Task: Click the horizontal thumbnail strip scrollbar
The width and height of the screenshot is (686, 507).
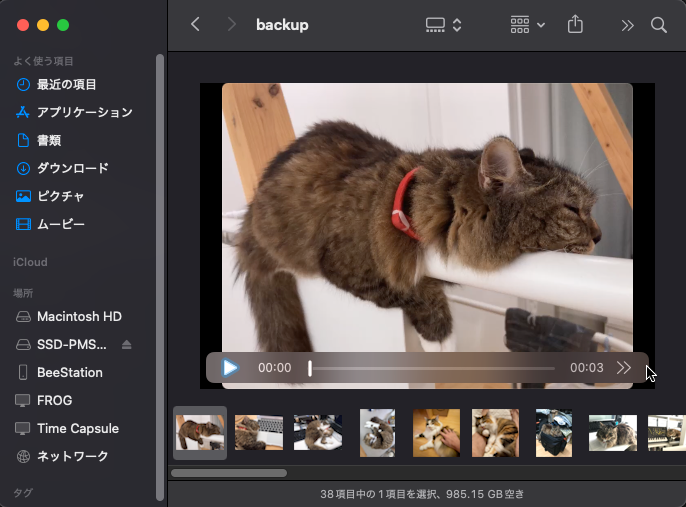Action: pos(229,473)
